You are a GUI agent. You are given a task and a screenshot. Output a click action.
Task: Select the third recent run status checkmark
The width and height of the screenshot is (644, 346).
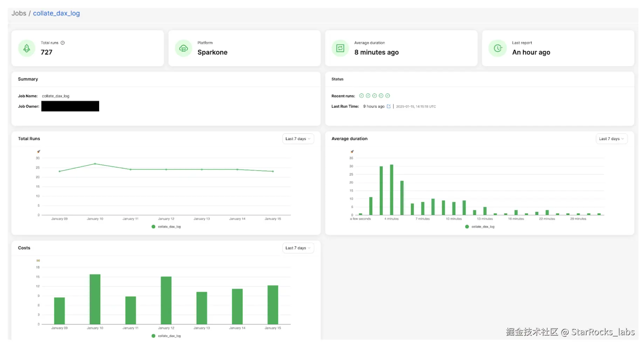[x=375, y=96]
